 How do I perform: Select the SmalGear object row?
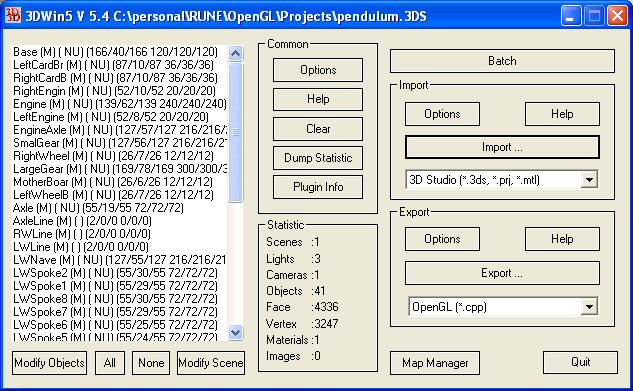coord(119,142)
